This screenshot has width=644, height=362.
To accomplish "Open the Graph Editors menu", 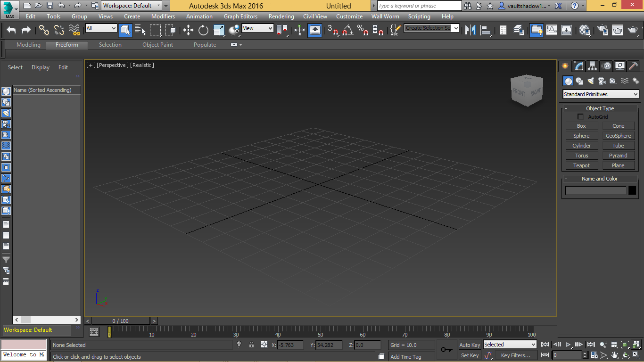I will coord(240,16).
